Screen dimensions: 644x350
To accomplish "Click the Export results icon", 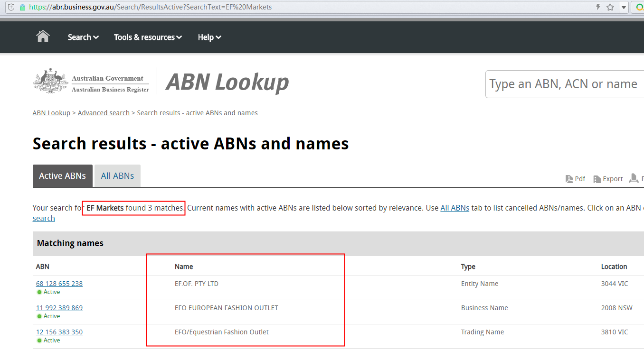I will [x=597, y=179].
